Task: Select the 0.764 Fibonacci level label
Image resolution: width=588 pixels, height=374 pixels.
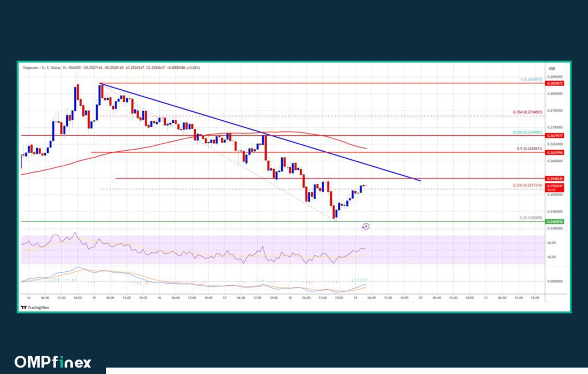Action: (x=527, y=113)
